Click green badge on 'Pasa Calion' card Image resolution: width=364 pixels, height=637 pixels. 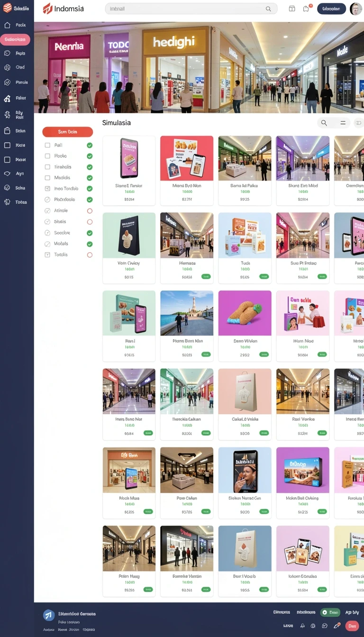click(206, 511)
